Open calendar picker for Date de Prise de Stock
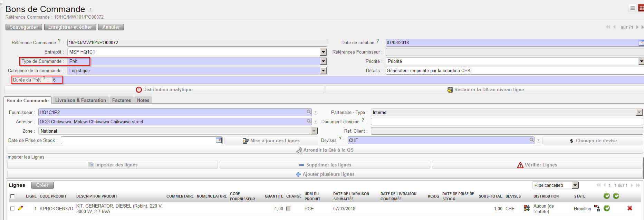 click(x=219, y=140)
